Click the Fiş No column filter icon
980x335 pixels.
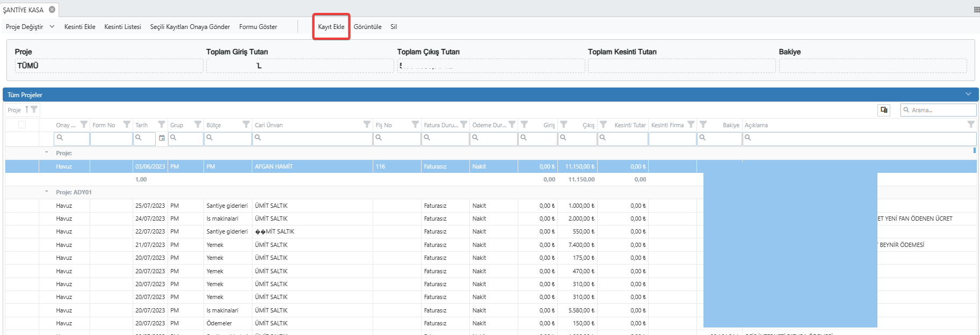coord(415,125)
